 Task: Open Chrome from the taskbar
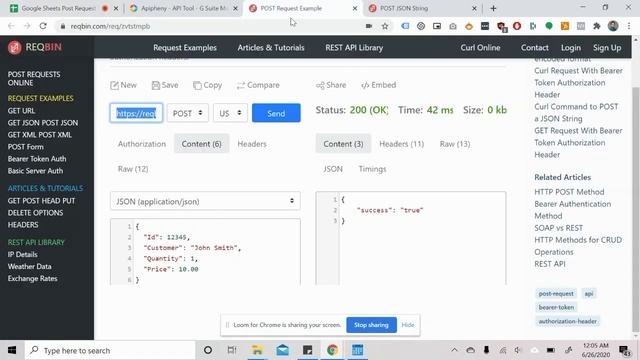point(332,350)
